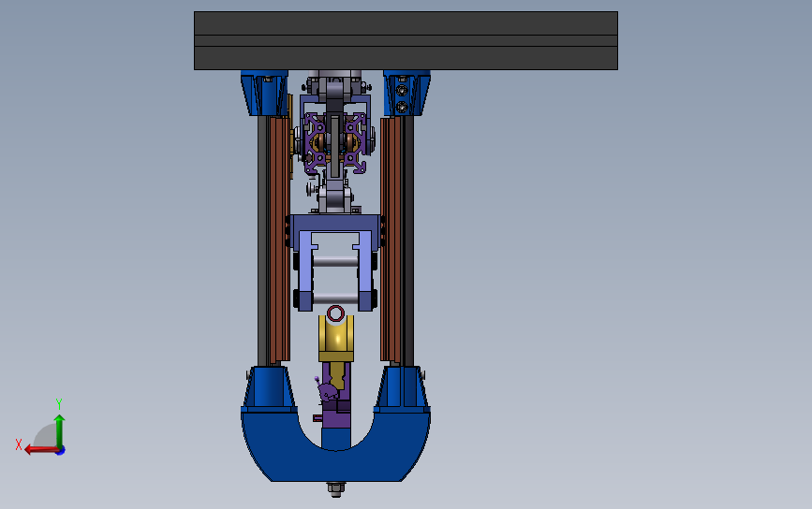The height and width of the screenshot is (509, 812).
Task: Select the upper-left blue mounting bracket
Action: (x=264, y=94)
